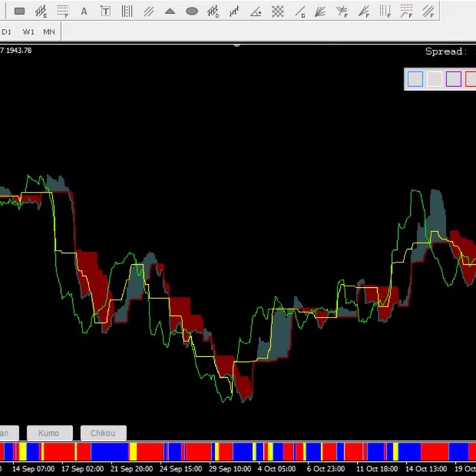Click the 14 Sep 07:00 time label
The height and width of the screenshot is (476, 476).
(x=33, y=469)
